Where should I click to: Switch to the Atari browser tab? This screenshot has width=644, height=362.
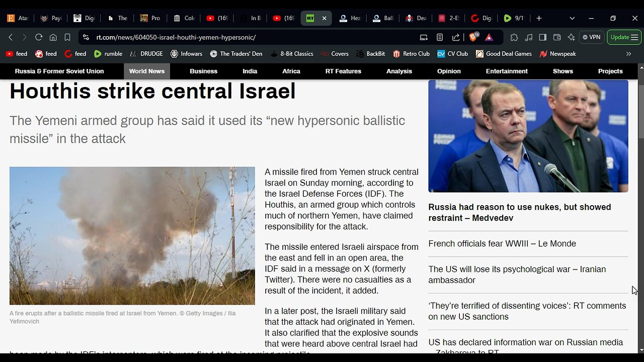coord(18,18)
